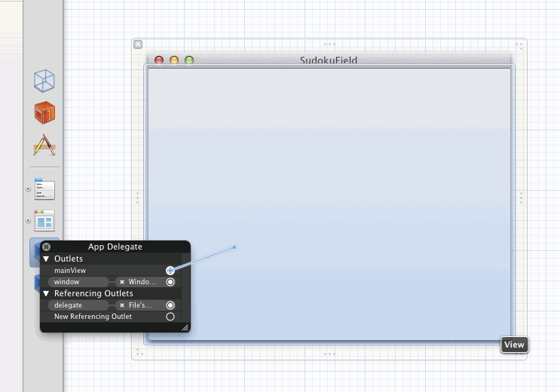Select the First Responder orange cube icon

click(x=44, y=112)
